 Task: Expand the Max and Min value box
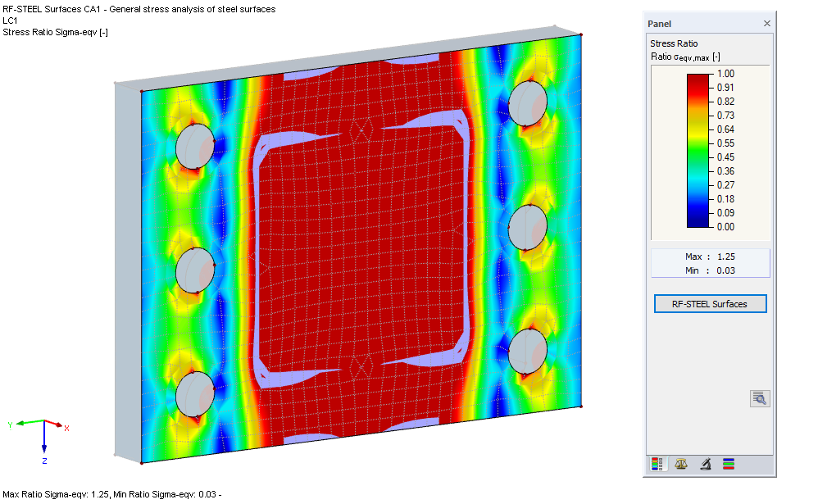(710, 262)
